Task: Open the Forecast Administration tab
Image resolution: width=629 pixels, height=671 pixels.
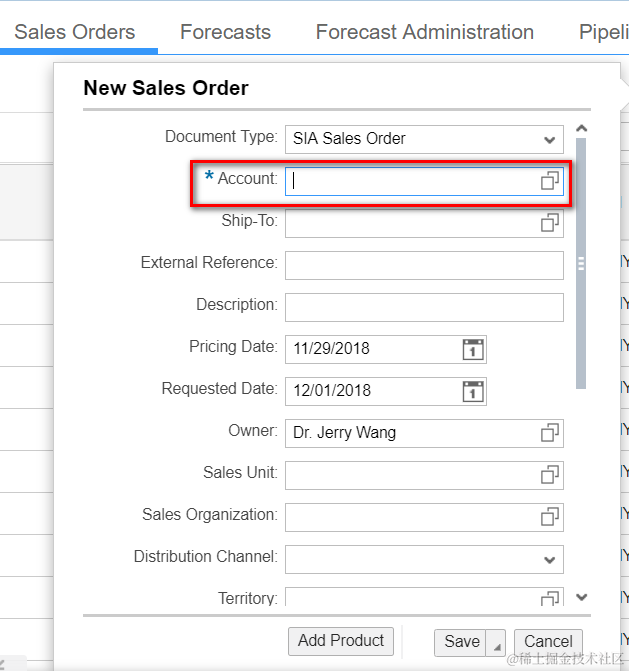Action: 424,32
